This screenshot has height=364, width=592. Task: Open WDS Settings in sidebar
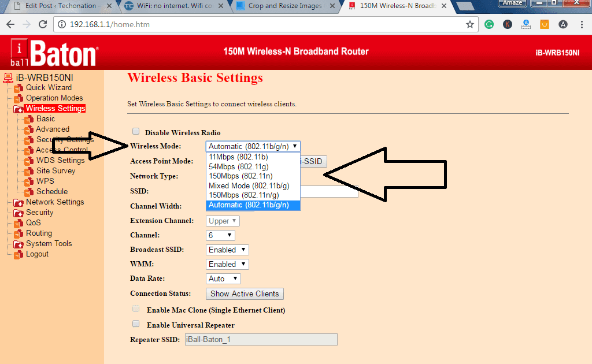(60, 161)
